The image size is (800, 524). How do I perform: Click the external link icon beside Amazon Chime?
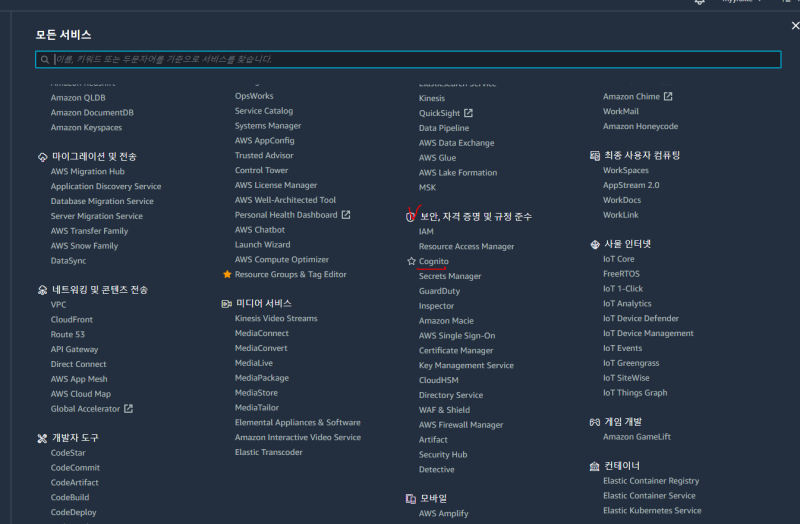(x=668, y=97)
